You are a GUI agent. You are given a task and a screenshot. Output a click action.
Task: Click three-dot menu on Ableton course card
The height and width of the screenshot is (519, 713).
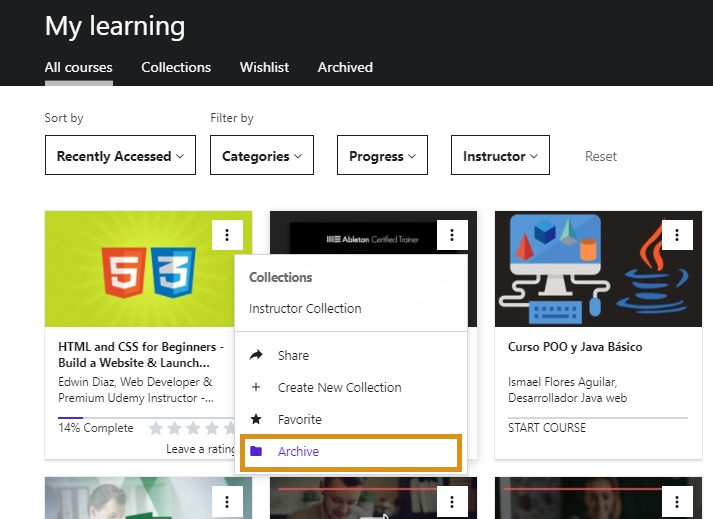452,236
